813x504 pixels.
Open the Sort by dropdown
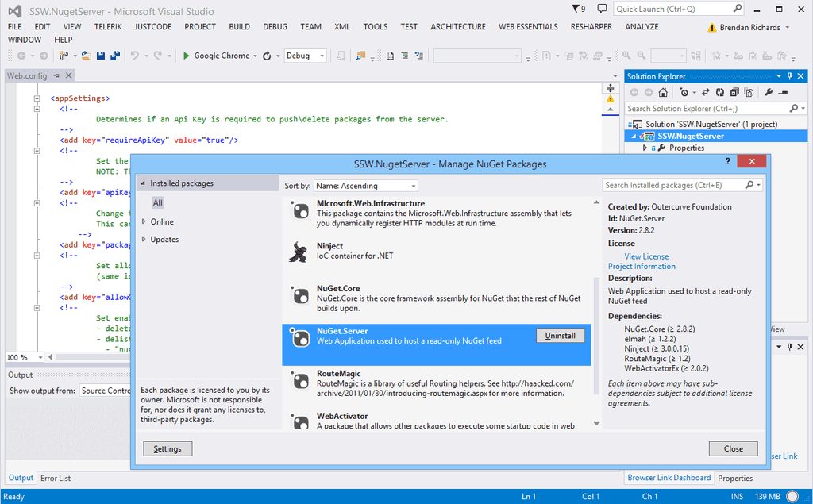pyautogui.click(x=365, y=185)
